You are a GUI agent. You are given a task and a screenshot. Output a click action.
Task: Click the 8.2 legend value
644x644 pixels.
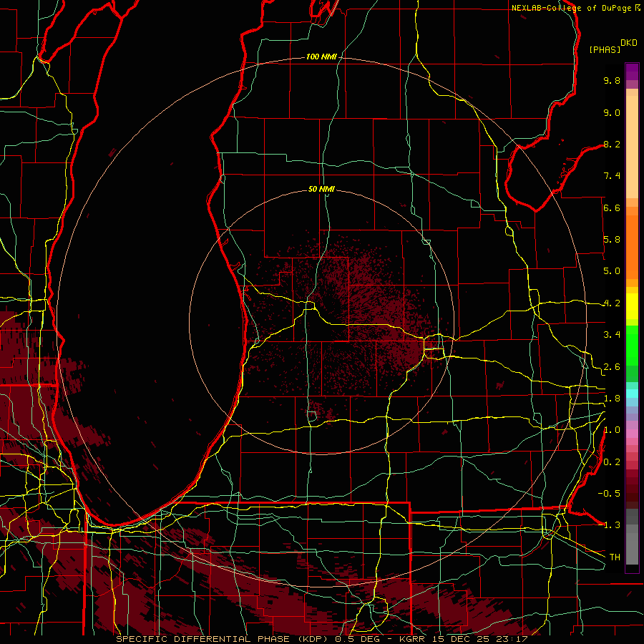(x=612, y=144)
